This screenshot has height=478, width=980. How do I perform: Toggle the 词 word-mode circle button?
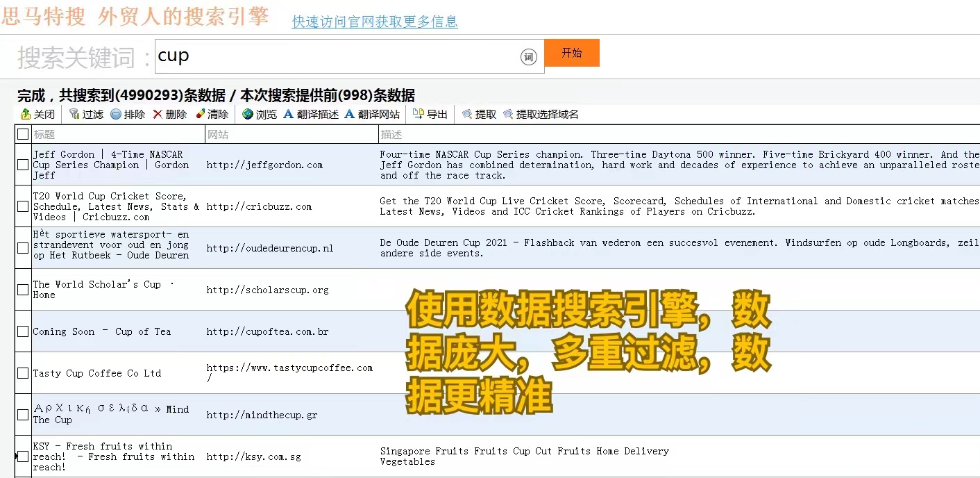pos(528,57)
